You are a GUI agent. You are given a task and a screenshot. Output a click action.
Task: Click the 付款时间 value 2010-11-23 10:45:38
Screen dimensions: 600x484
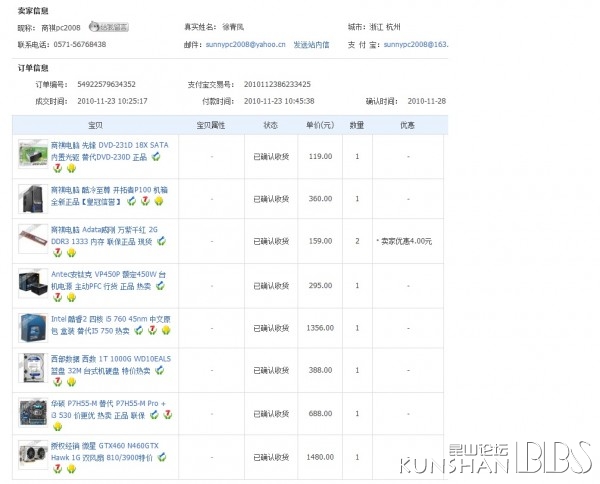(x=279, y=101)
